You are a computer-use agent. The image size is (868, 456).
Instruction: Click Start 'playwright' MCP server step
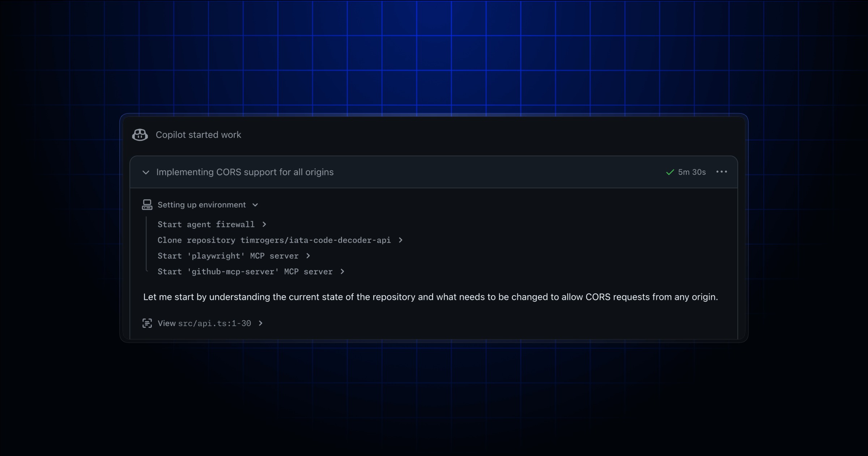228,256
